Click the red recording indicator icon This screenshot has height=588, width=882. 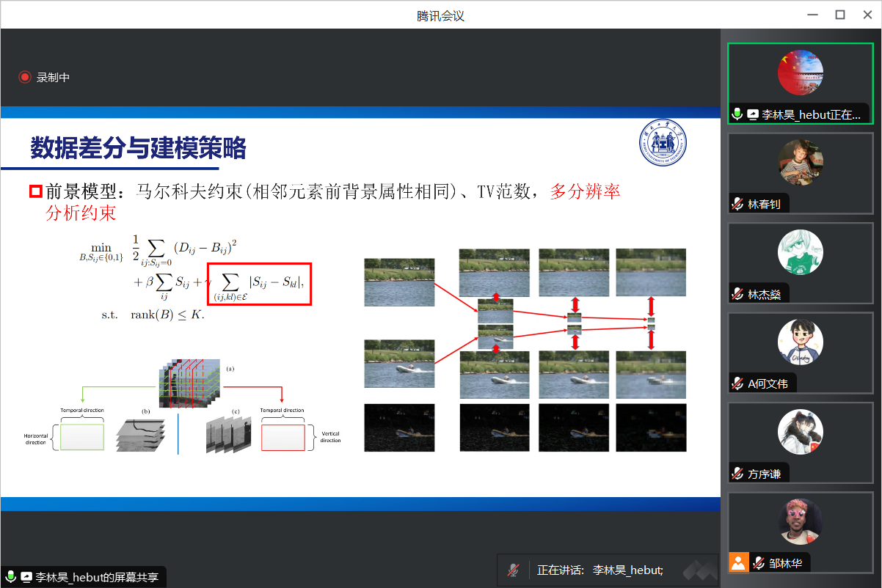pyautogui.click(x=25, y=77)
